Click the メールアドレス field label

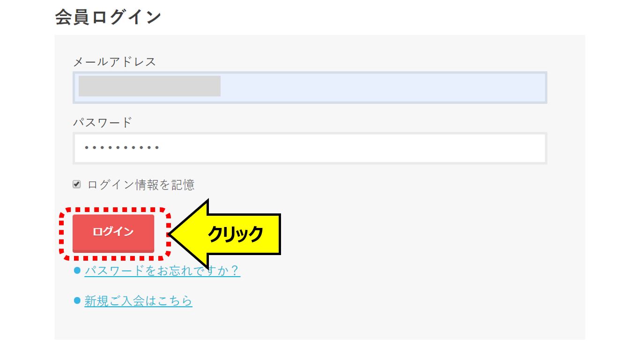(114, 61)
